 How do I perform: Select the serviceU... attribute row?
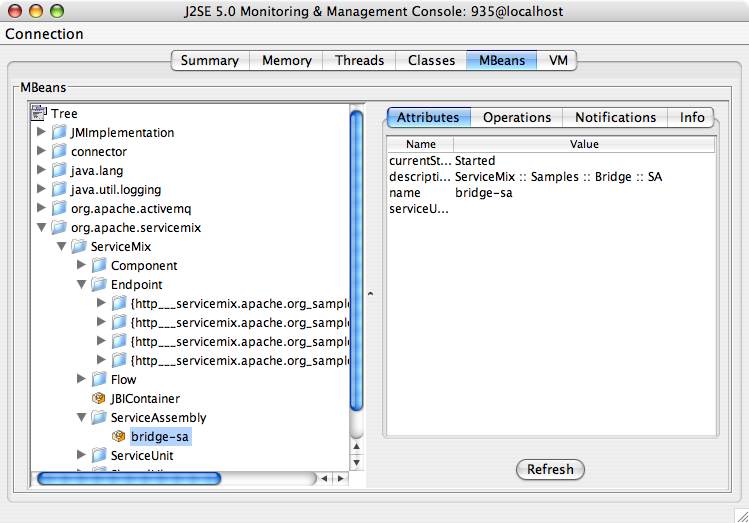tap(551, 209)
